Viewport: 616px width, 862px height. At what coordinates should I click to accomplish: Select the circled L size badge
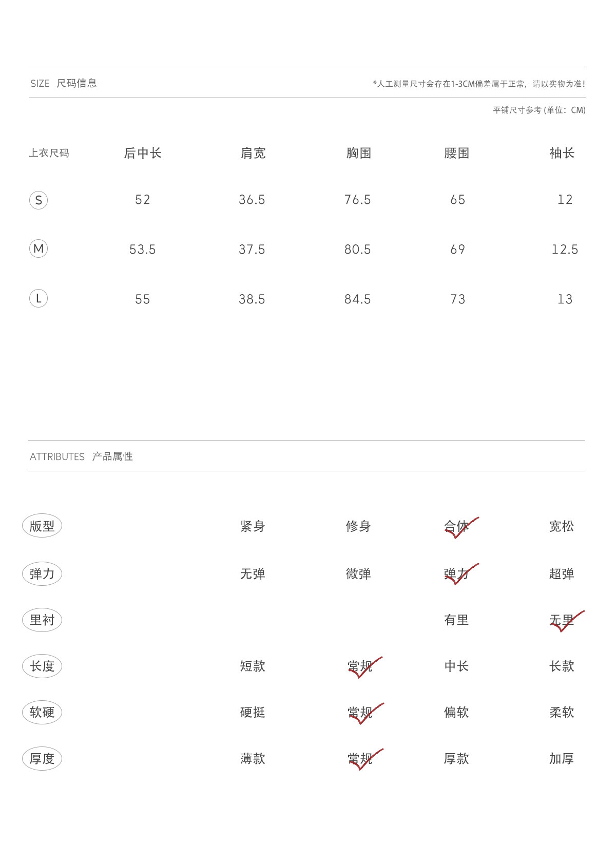tap(38, 298)
